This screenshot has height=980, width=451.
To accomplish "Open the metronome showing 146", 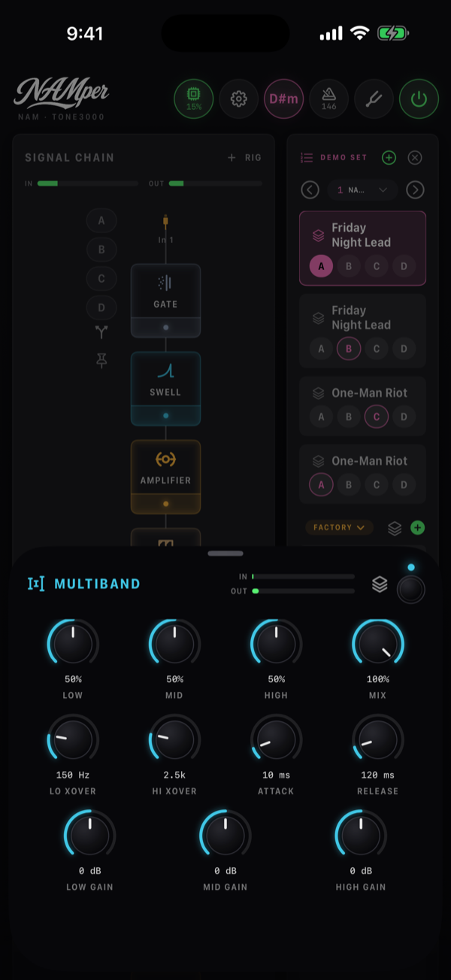I will [329, 99].
